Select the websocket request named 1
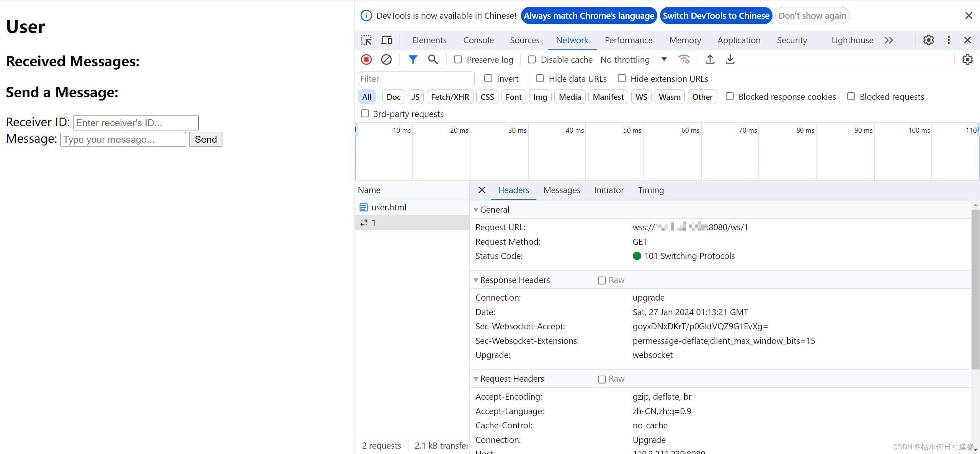 point(412,223)
